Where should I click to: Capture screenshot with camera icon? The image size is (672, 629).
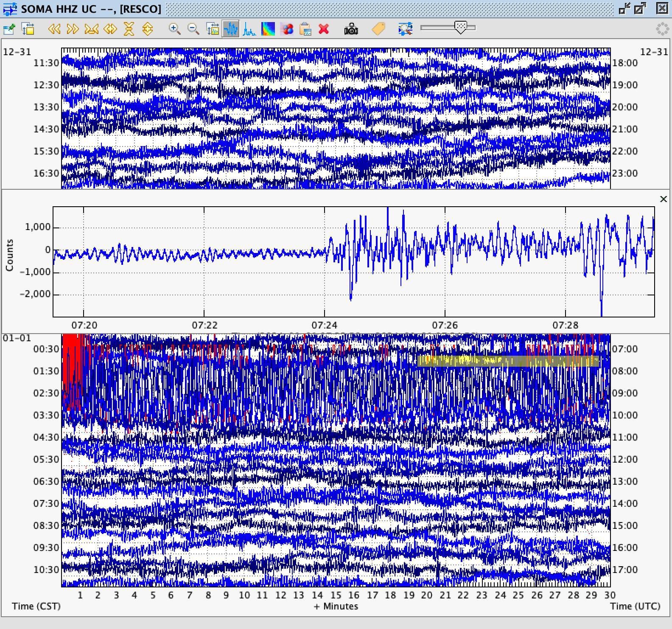(351, 29)
